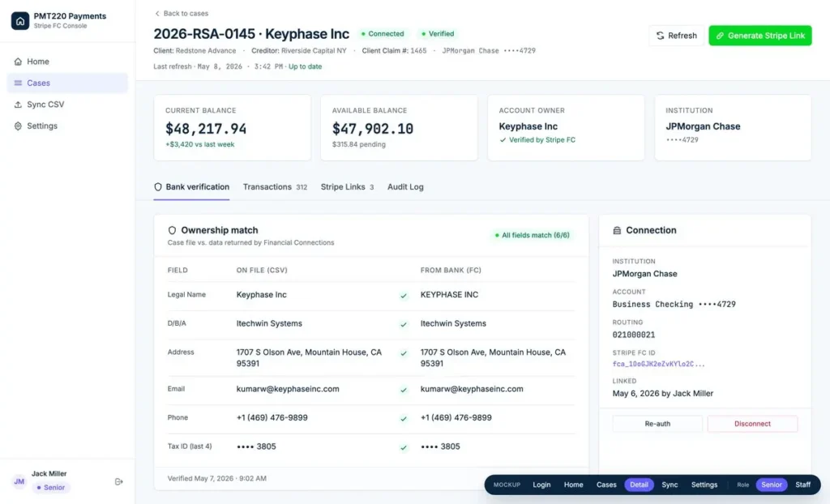Click the Senior role badge under Jack Miller
Viewport: 830px width, 504px height.
[x=51, y=488]
